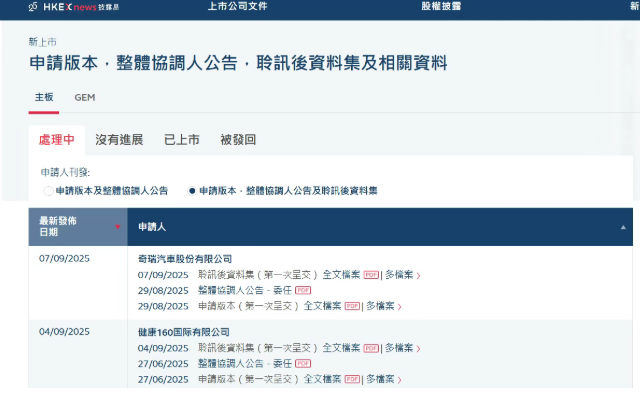The width and height of the screenshot is (640, 408).
Task: Click the HKEXnews logo
Action: coord(73,7)
